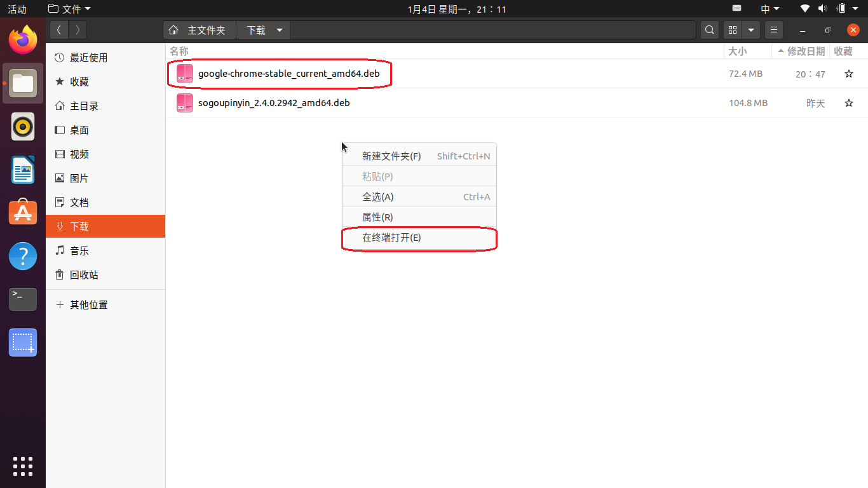Viewport: 868px width, 488px height.
Task: Select 下载 in sidebar
Action: coord(105,226)
